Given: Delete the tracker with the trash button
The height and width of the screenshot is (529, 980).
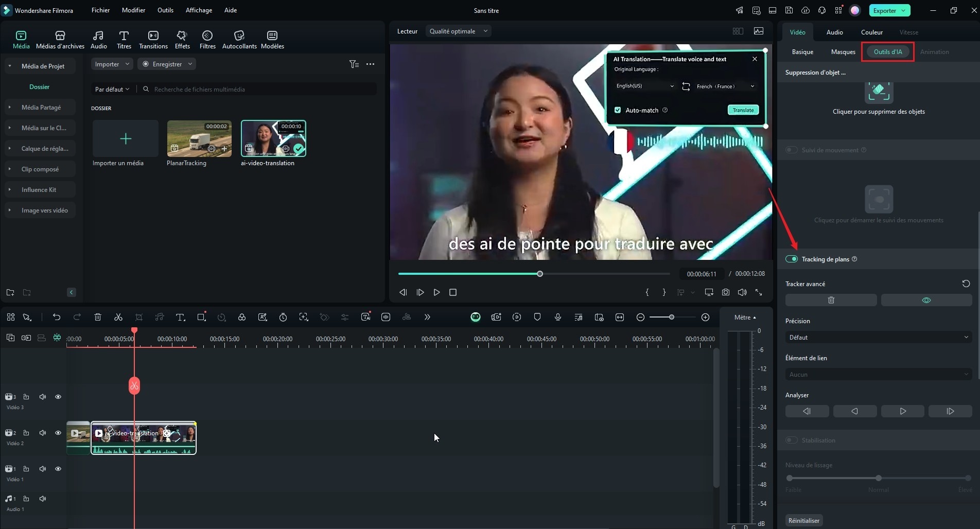Looking at the screenshot, I should coord(831,300).
